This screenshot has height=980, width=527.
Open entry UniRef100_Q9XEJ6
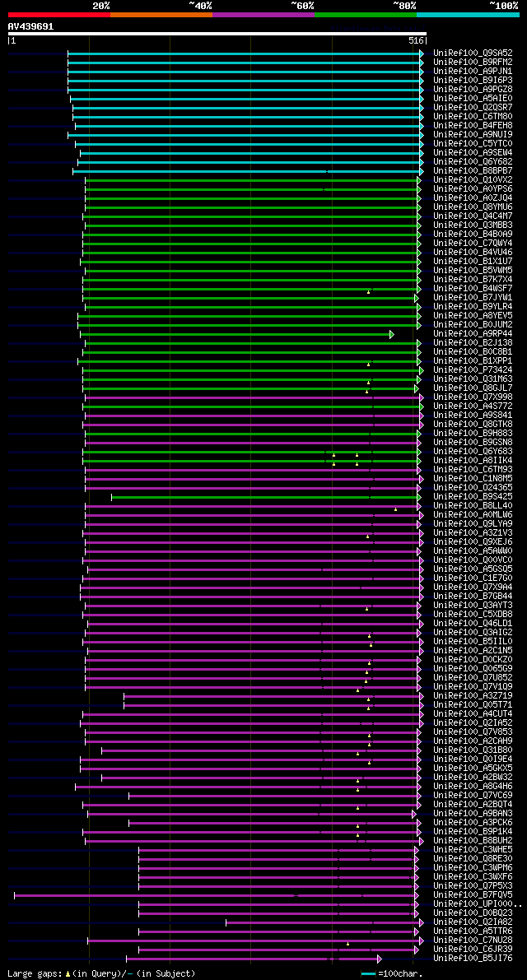473,542
